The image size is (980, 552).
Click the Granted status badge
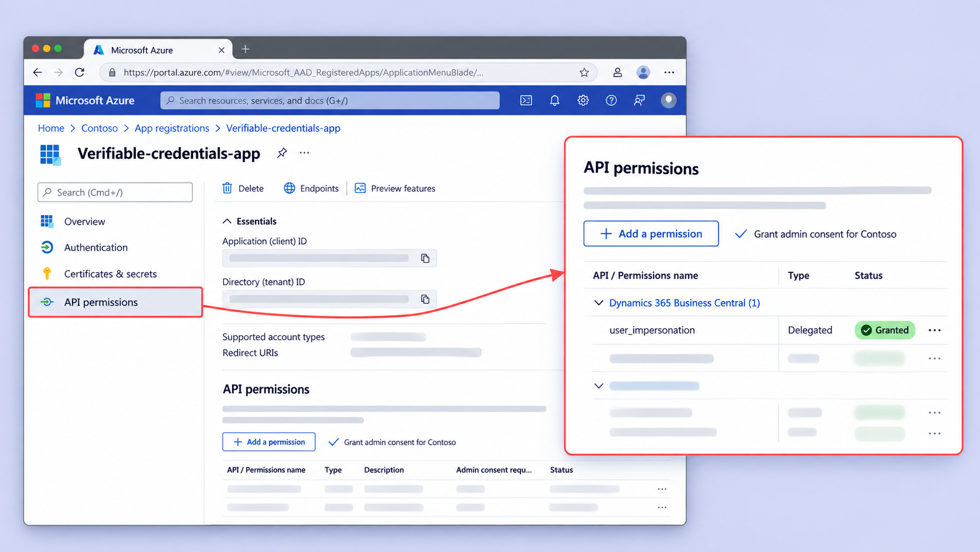[884, 330]
